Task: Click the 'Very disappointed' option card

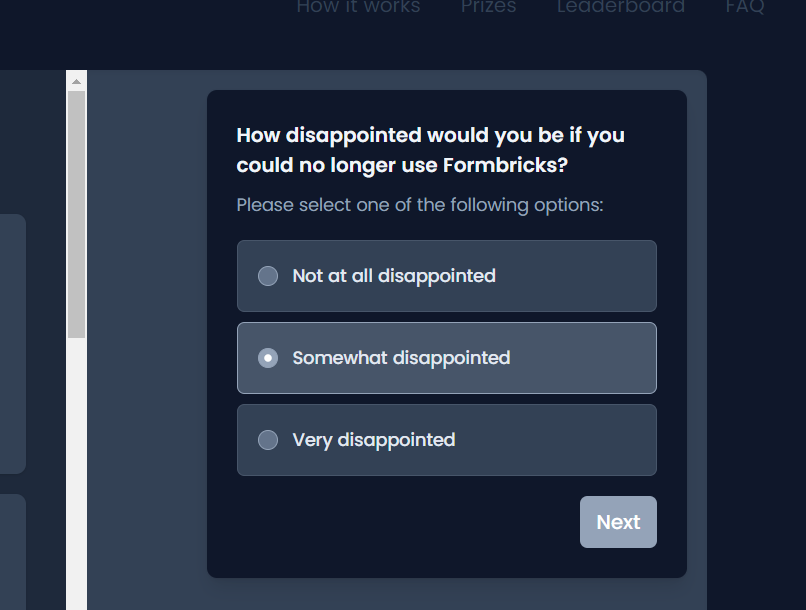Action: click(446, 439)
